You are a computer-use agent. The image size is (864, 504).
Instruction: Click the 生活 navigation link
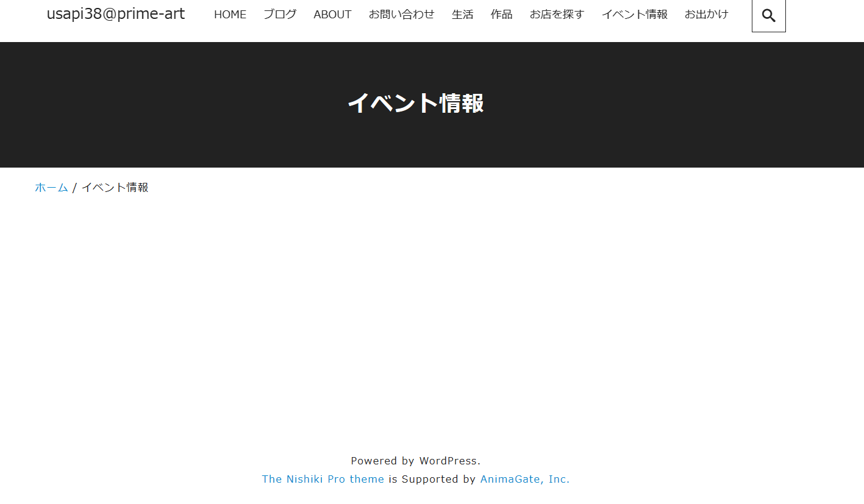tap(462, 15)
